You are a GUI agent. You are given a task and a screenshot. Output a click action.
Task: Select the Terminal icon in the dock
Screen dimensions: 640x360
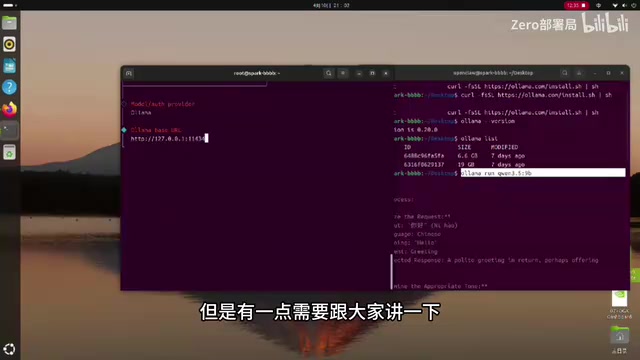point(9,131)
